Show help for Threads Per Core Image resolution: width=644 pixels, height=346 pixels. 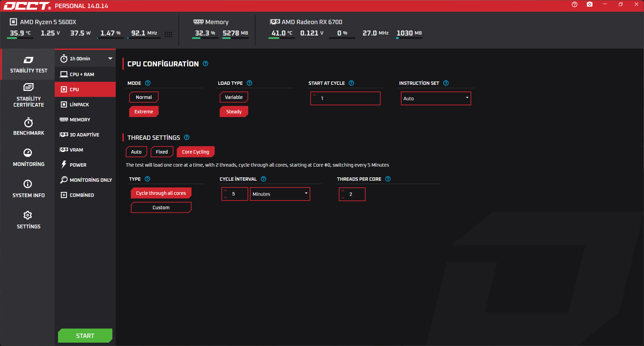pyautogui.click(x=388, y=179)
